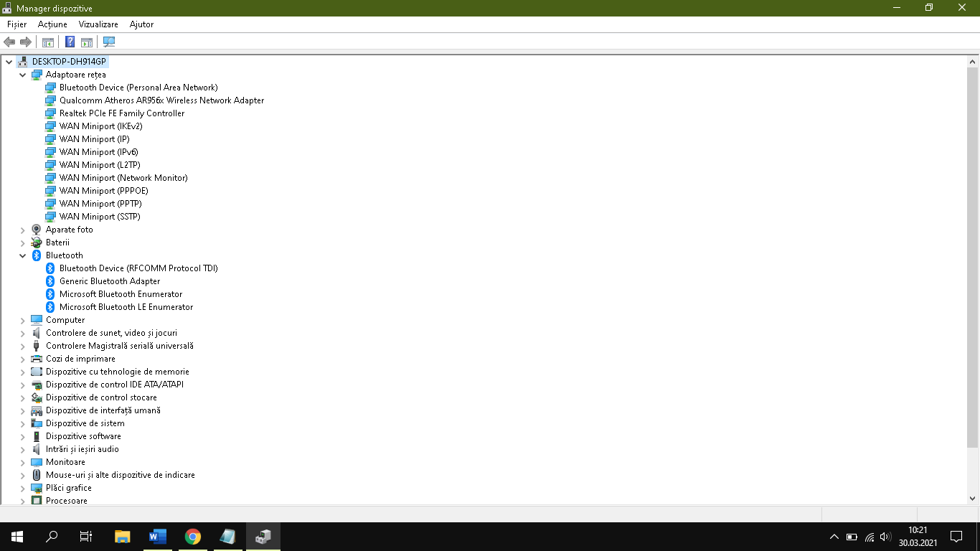Scan for hardware changes monitor icon
This screenshot has width=980, height=551.
point(109,42)
